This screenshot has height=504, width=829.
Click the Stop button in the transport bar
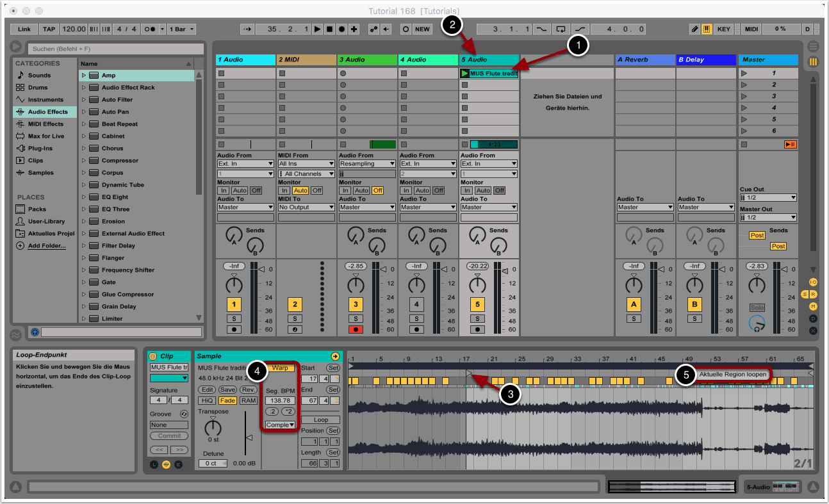click(x=330, y=29)
